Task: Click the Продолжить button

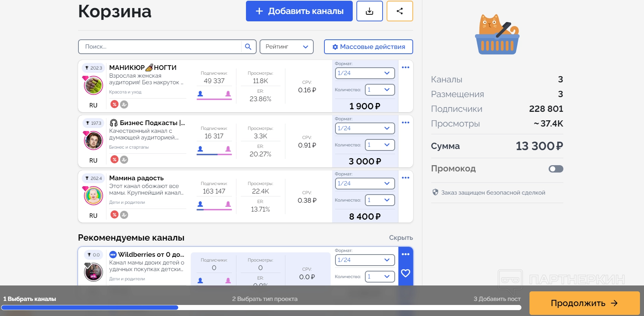Action: point(585,303)
